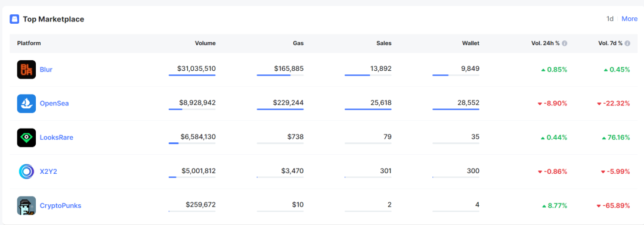Click info icon beside Vol. 24h %
The height and width of the screenshot is (225, 644).
565,43
